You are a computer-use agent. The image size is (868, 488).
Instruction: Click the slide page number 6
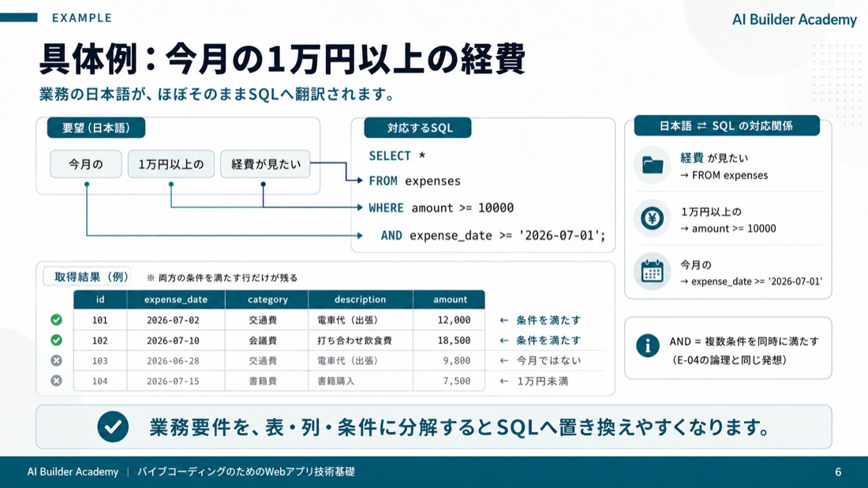(x=838, y=472)
